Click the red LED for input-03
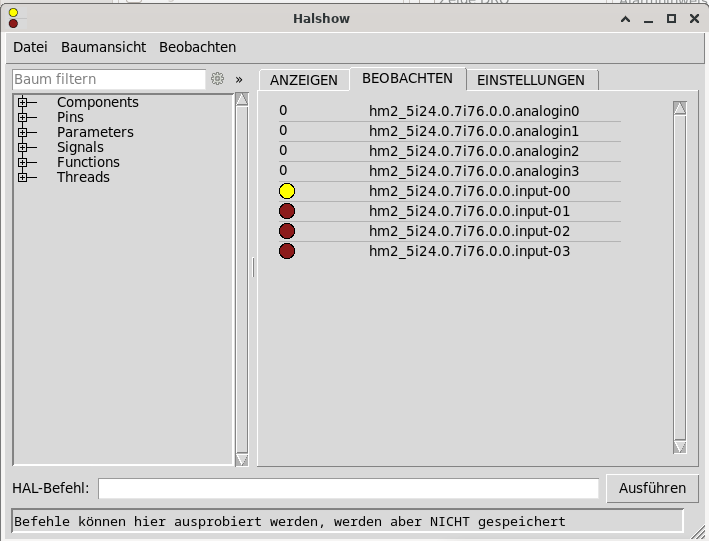The width and height of the screenshot is (709, 541). 287,251
